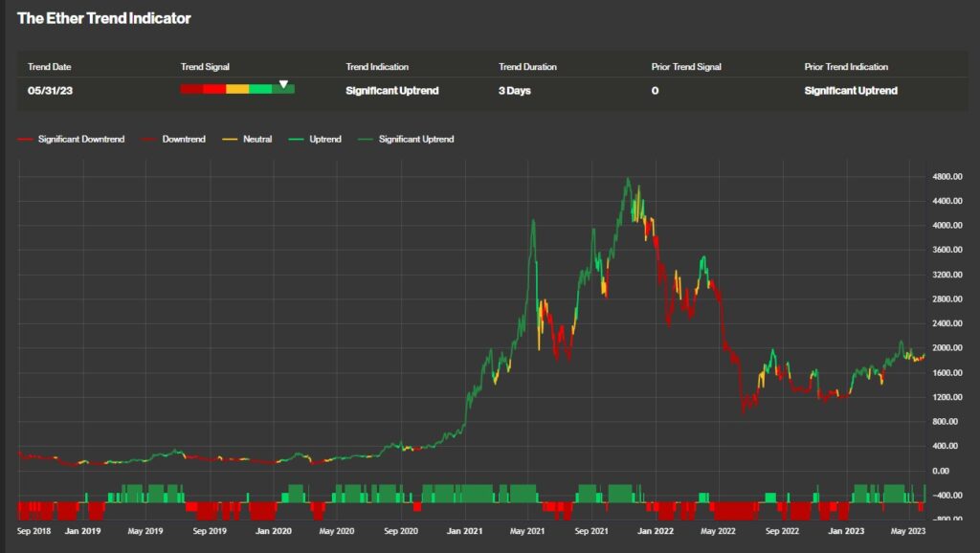Click the dark red segment of trend signal bar
Screen dimensions: 980x553
(191, 89)
